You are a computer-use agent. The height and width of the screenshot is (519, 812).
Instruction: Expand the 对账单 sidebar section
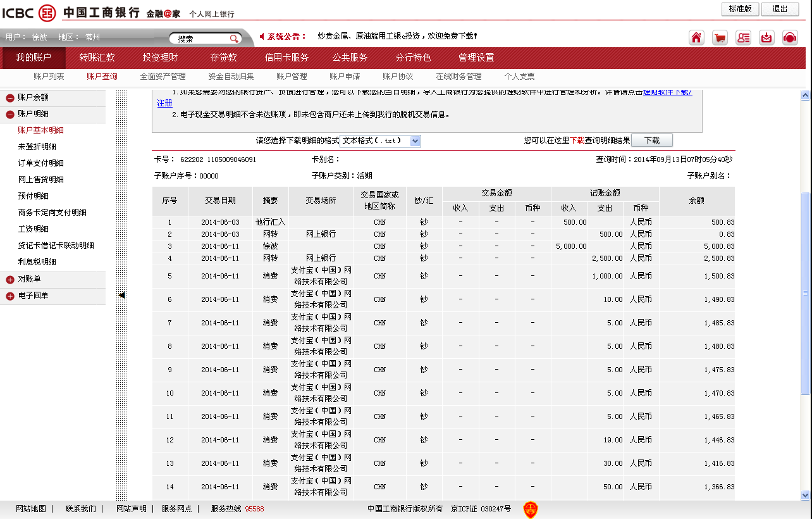coord(10,280)
